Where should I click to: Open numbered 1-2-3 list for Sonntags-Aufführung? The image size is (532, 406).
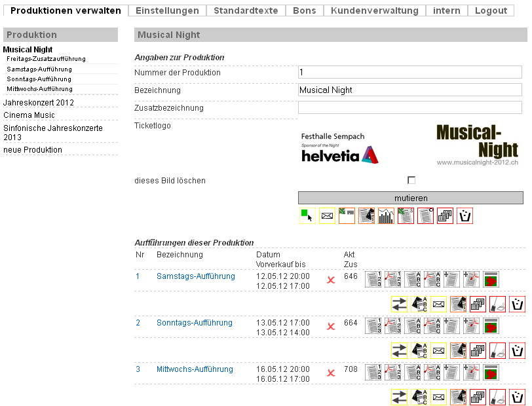click(x=373, y=326)
